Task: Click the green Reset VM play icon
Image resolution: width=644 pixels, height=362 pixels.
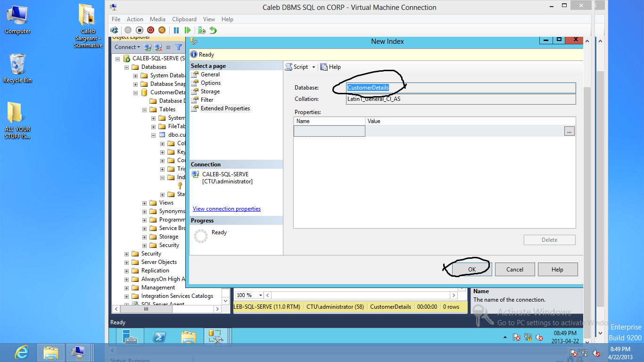Action: pos(188,30)
